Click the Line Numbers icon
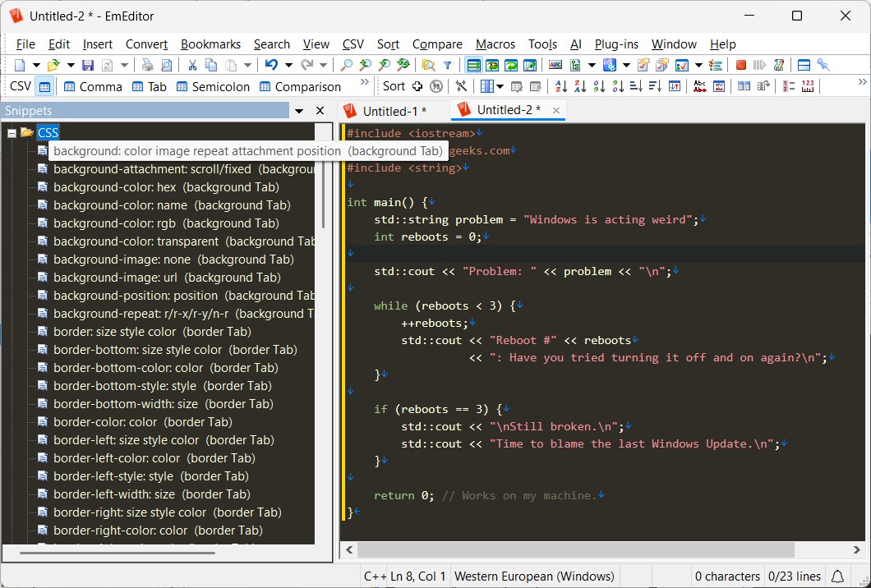This screenshot has width=871, height=588. 789,86
